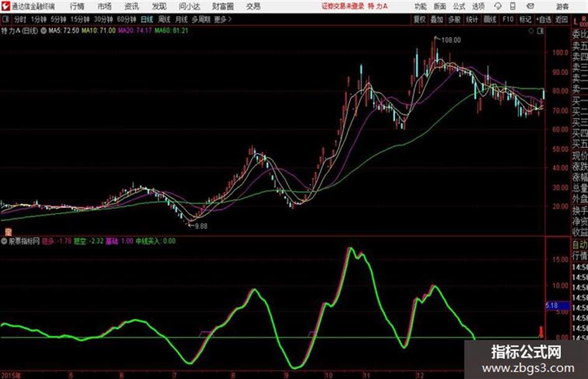Select the 日线 daily period tab
This screenshot has width=588, height=379.
pos(147,19)
